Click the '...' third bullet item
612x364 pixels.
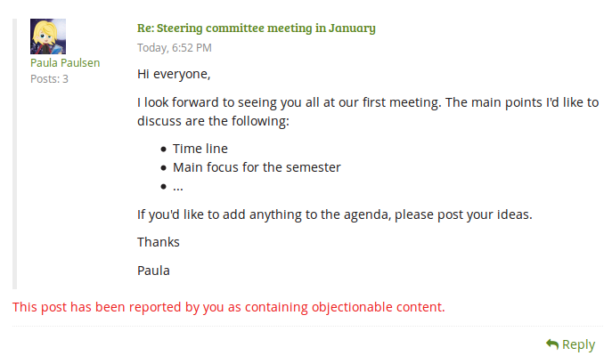[x=178, y=185]
